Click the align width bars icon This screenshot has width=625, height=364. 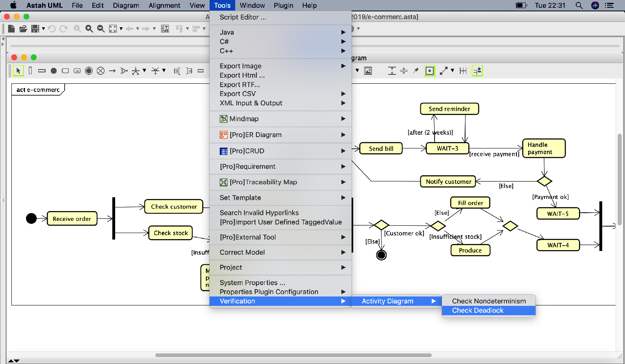point(463,71)
